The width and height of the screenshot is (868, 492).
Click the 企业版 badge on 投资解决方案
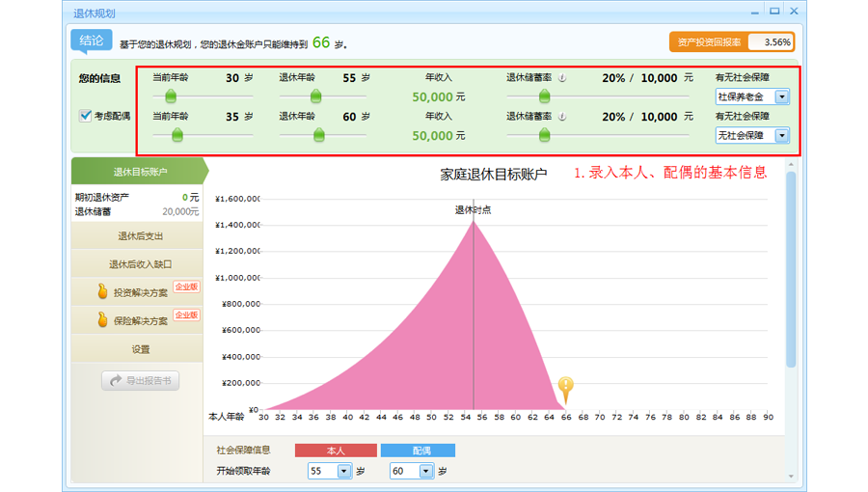pos(186,287)
